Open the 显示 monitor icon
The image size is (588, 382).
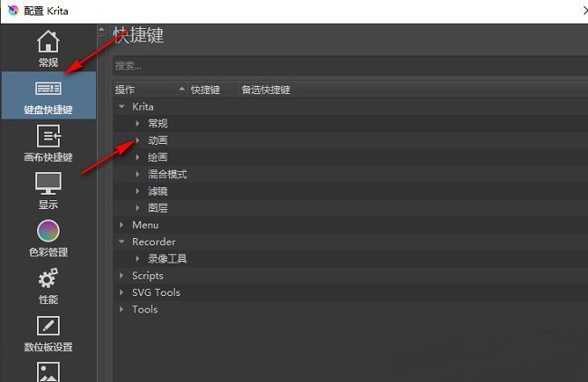click(48, 184)
